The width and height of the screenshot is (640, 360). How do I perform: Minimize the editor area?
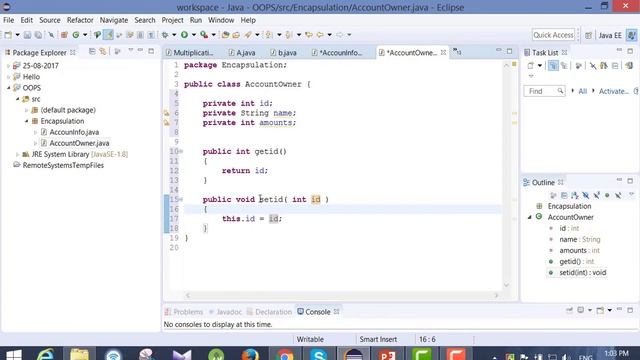pos(498,51)
